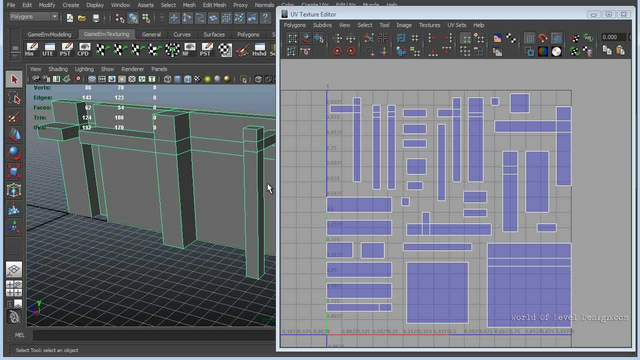Click the CPD shelf button
This screenshot has height=360, width=640.
pos(84,49)
